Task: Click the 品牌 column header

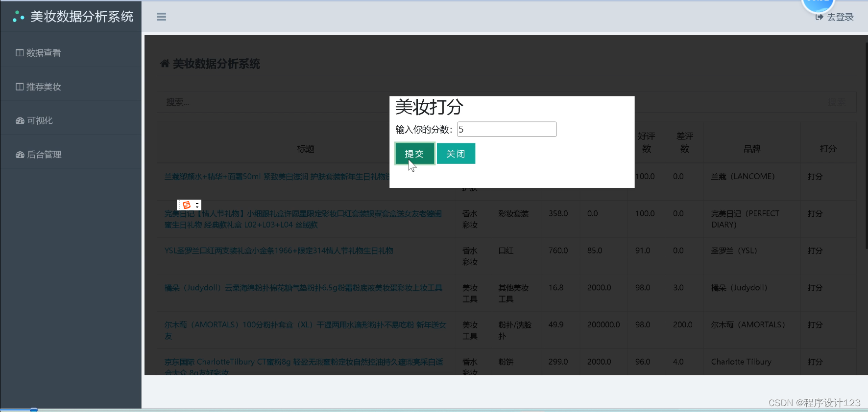Action: click(x=752, y=149)
